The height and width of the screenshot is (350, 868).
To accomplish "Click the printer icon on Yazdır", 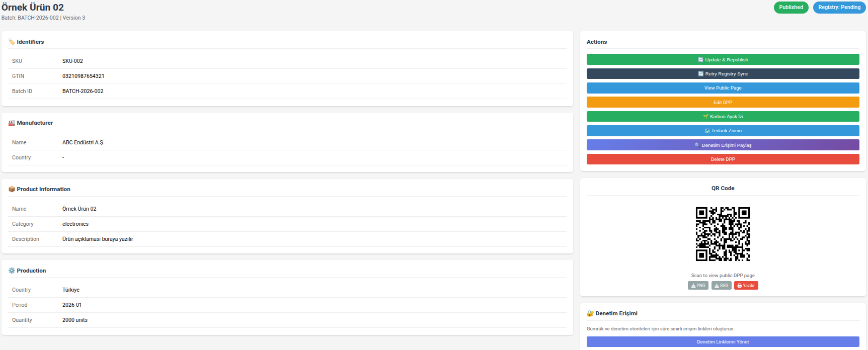I will point(740,286).
